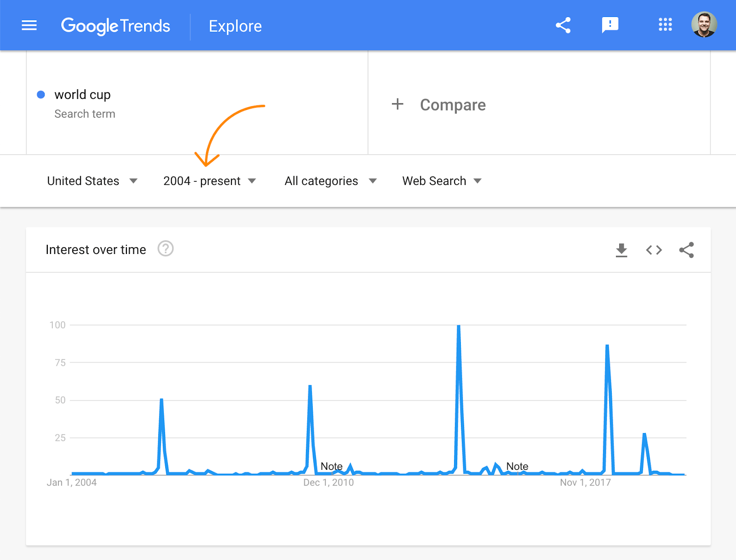Click the Note marker near Dec 2010
Viewport: 736px width, 560px height.
click(x=331, y=467)
